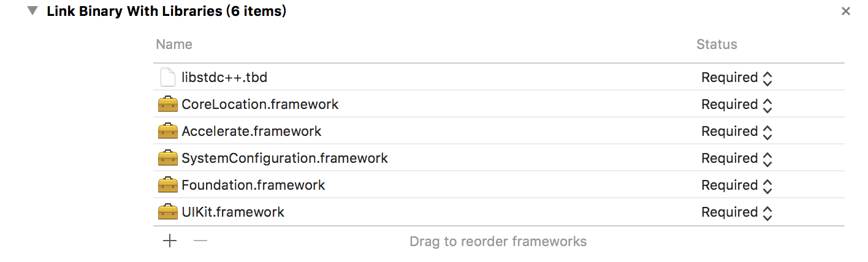Click the Accelerate.framework toolbox icon
The height and width of the screenshot is (262, 868).
[167, 132]
